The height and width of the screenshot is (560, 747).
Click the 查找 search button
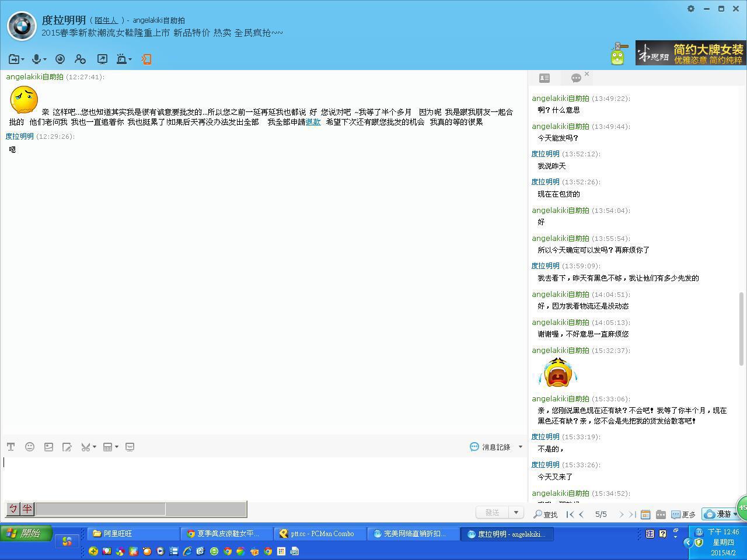pyautogui.click(x=545, y=514)
